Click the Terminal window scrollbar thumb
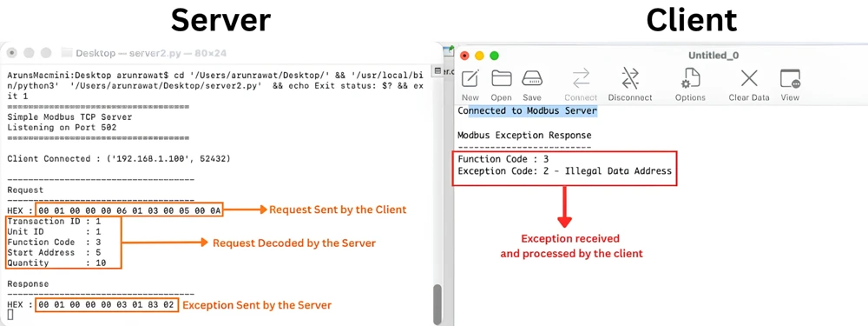The image size is (868, 326). [x=437, y=303]
